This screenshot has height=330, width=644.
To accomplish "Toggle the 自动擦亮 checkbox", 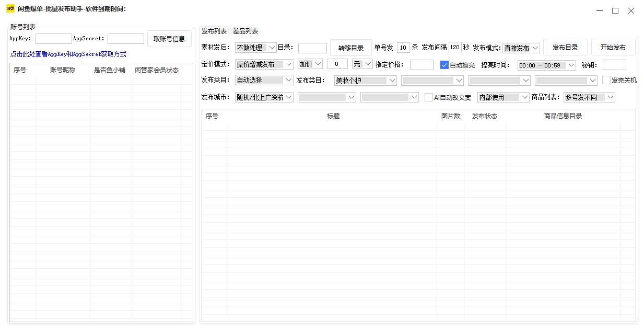I will pyautogui.click(x=444, y=65).
